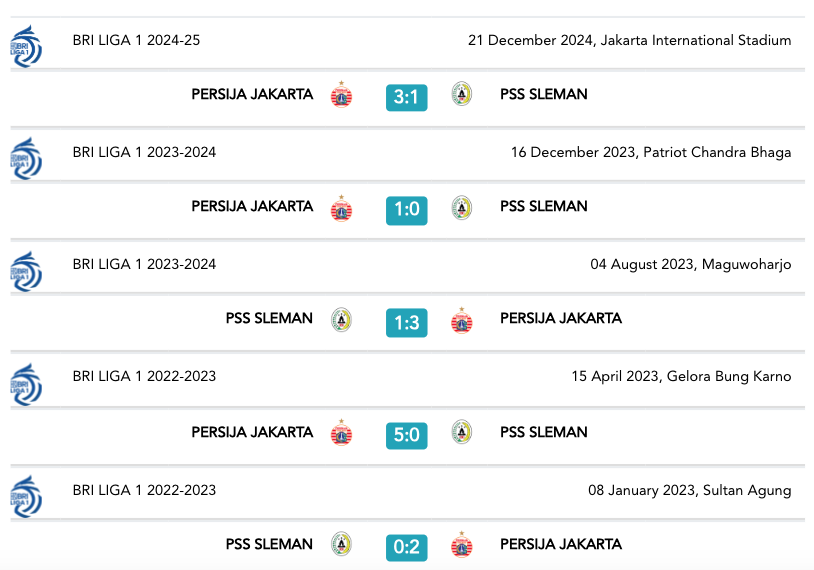Open the 0:2 score button
The width and height of the screenshot is (814, 570).
[406, 547]
